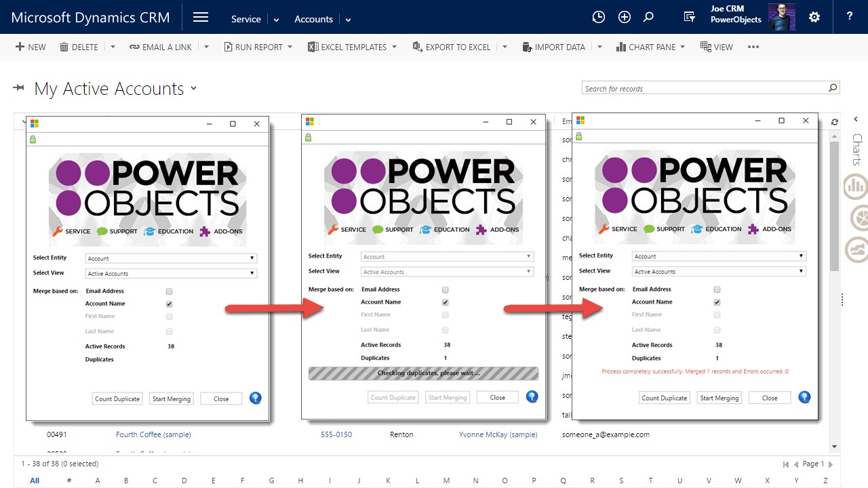Go to first page arrow
Viewport: 868px width, 488px height.
pyautogui.click(x=786, y=464)
